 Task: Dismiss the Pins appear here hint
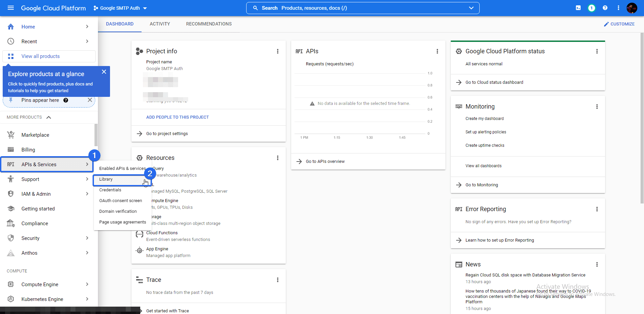coord(90,100)
